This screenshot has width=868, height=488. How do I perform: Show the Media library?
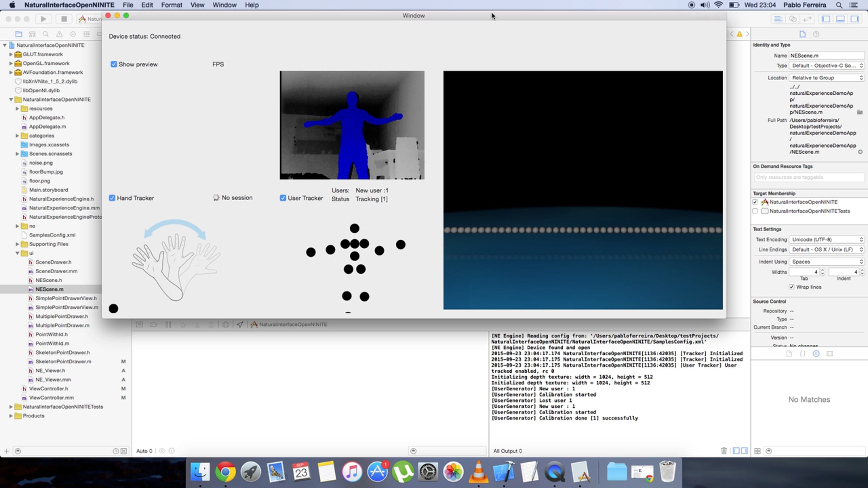point(830,354)
